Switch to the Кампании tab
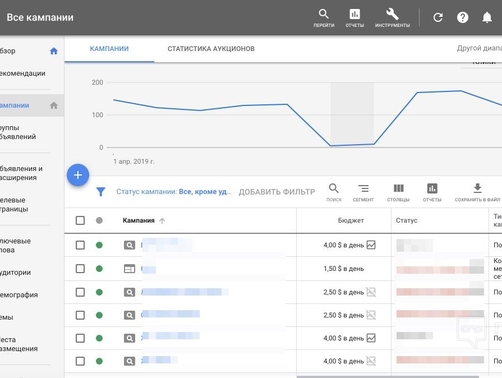 click(109, 49)
